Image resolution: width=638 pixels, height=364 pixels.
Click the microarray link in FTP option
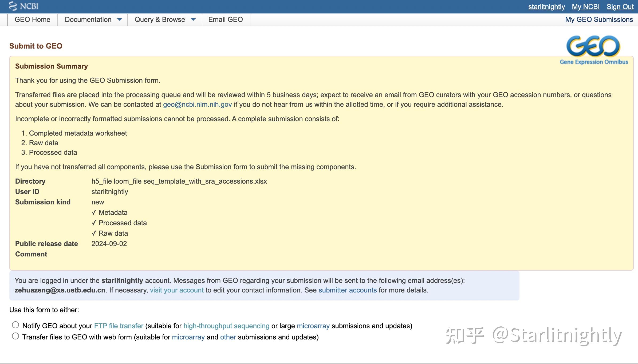313,326
